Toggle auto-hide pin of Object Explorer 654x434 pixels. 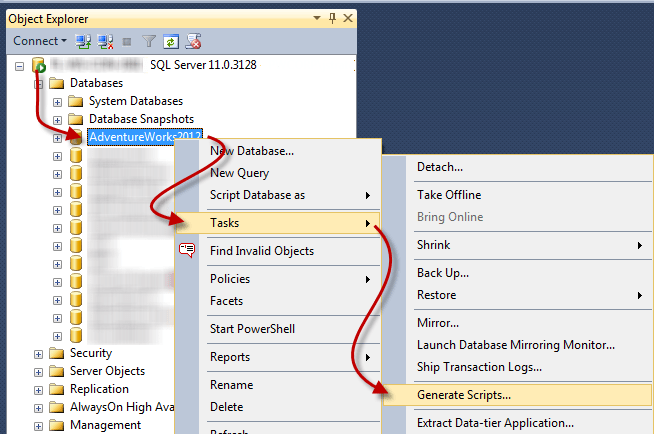[x=332, y=18]
